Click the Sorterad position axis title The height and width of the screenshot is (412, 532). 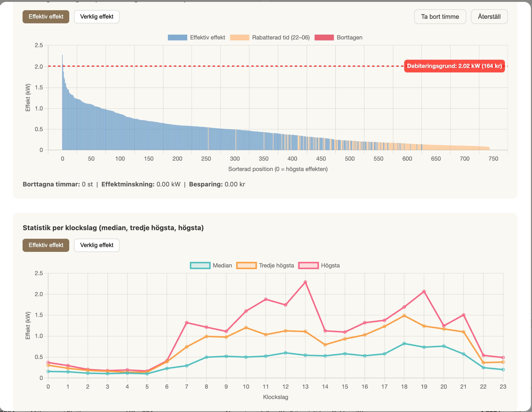click(x=278, y=169)
